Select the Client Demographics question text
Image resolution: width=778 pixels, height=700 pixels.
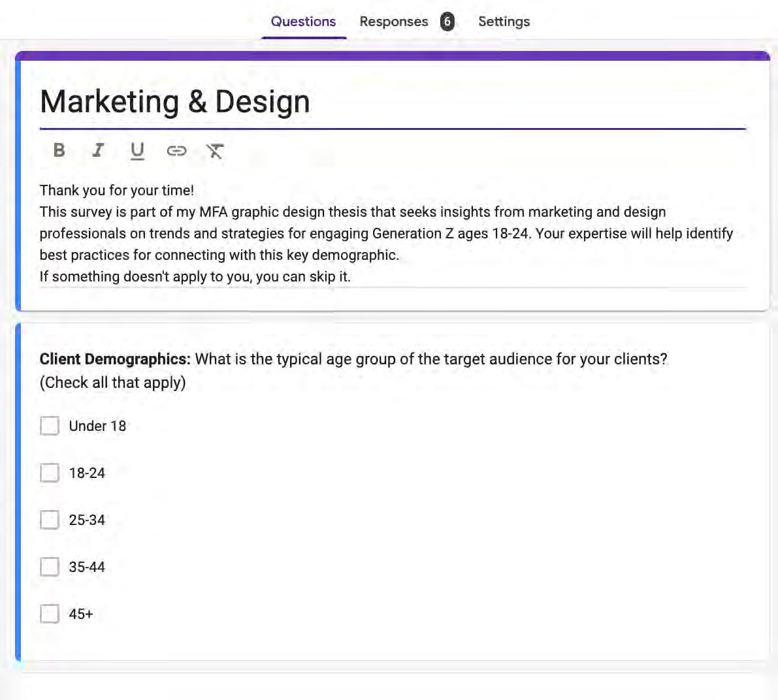pyautogui.click(x=353, y=359)
